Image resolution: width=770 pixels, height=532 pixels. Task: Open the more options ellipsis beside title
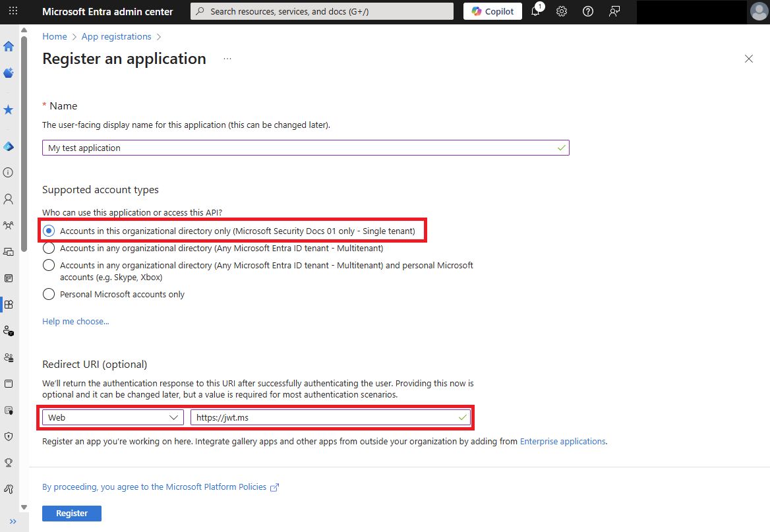227,59
